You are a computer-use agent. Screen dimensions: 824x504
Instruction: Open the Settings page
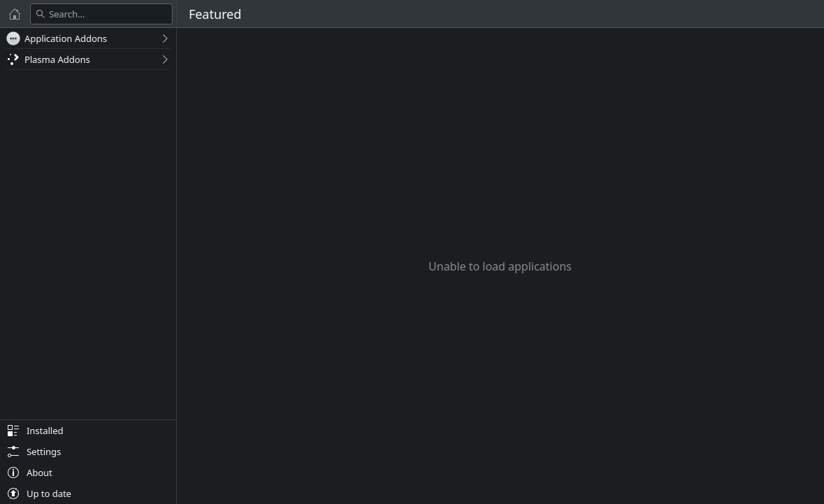[88, 452]
